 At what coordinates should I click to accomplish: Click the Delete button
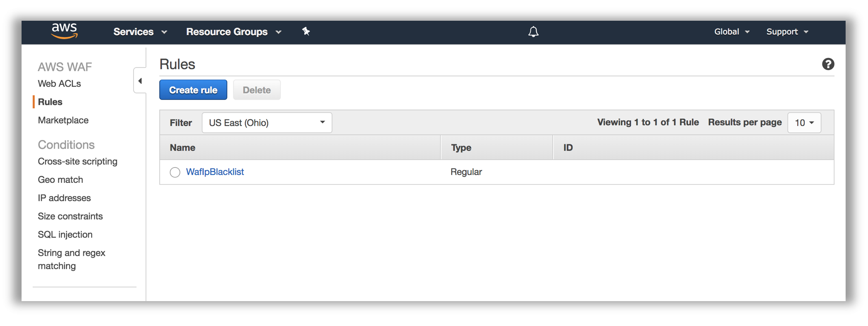click(x=257, y=90)
